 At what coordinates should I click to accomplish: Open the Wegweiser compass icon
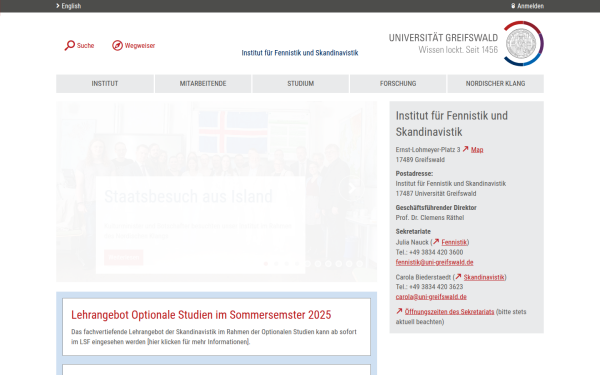tap(117, 46)
